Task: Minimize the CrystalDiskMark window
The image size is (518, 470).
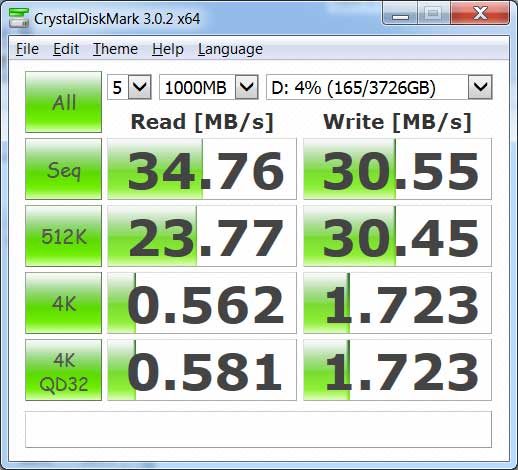Action: pos(400,14)
